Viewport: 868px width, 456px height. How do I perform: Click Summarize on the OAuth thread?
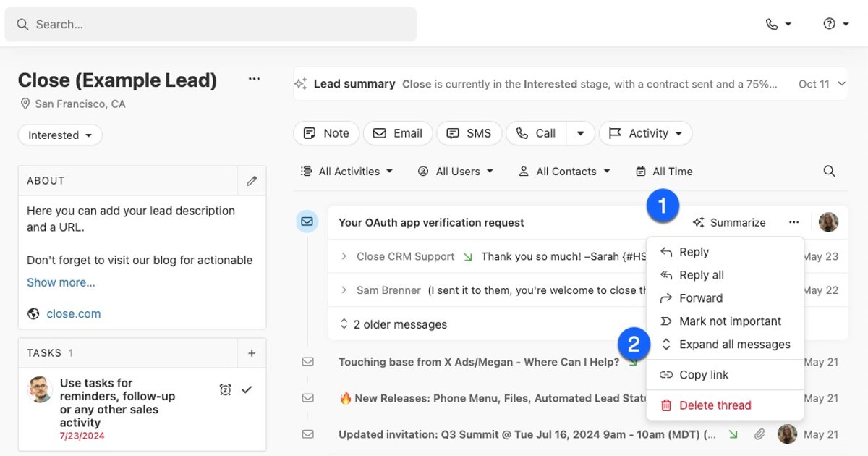729,222
